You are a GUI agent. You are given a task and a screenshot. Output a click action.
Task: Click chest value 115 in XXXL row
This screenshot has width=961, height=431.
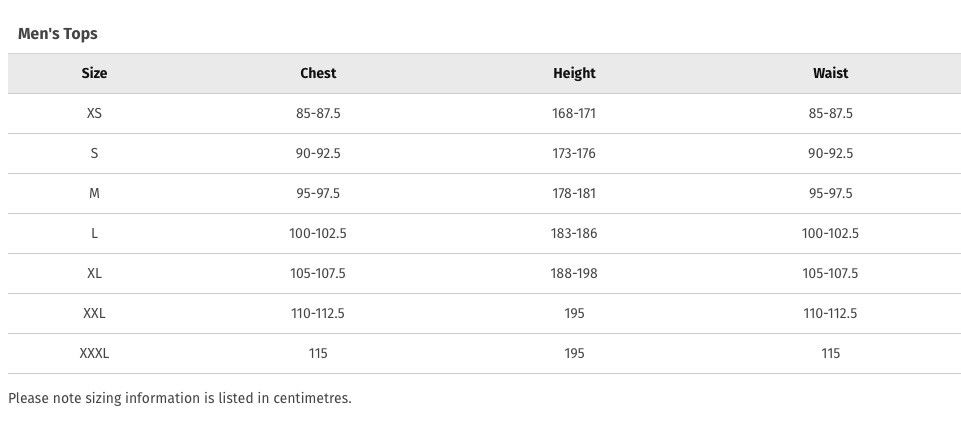318,353
